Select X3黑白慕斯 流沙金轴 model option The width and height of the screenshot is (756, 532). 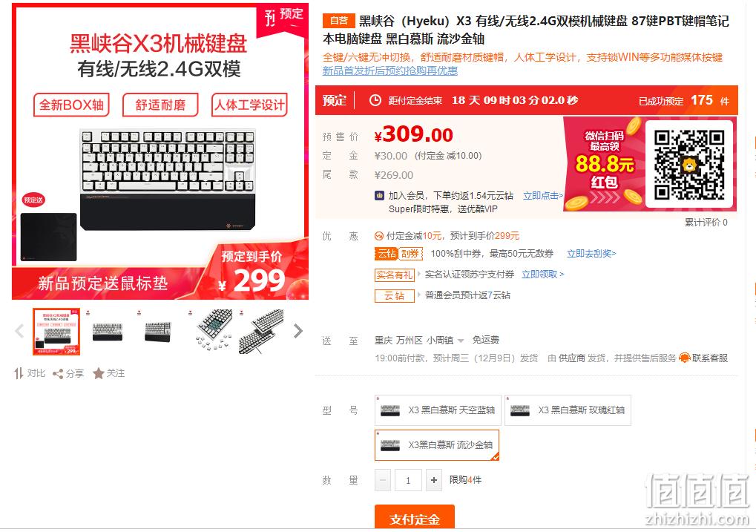437,444
